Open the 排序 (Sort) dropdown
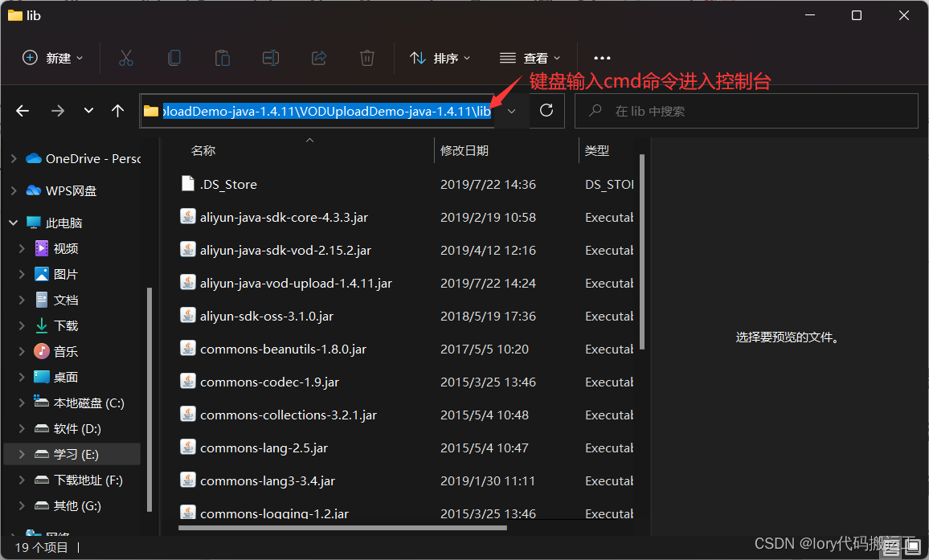Screen dimensions: 929x560 (440, 57)
